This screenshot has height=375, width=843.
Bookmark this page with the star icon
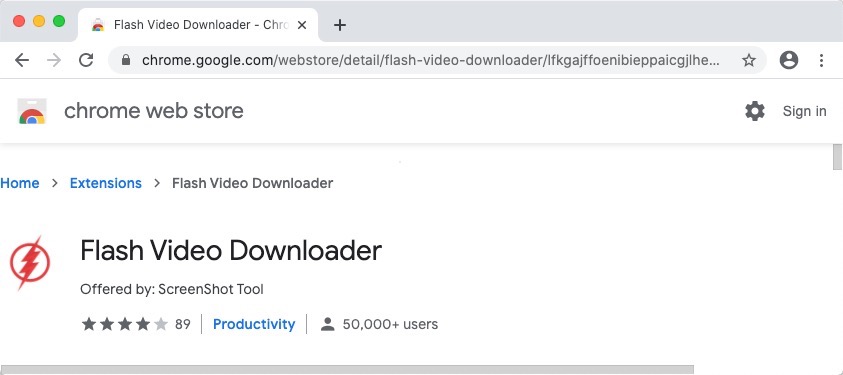[748, 60]
